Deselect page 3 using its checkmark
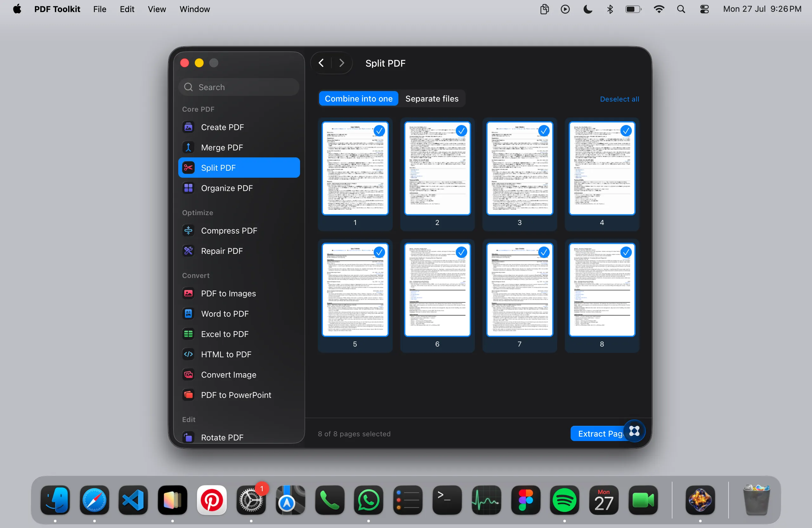Viewport: 812px width, 528px height. (x=544, y=131)
